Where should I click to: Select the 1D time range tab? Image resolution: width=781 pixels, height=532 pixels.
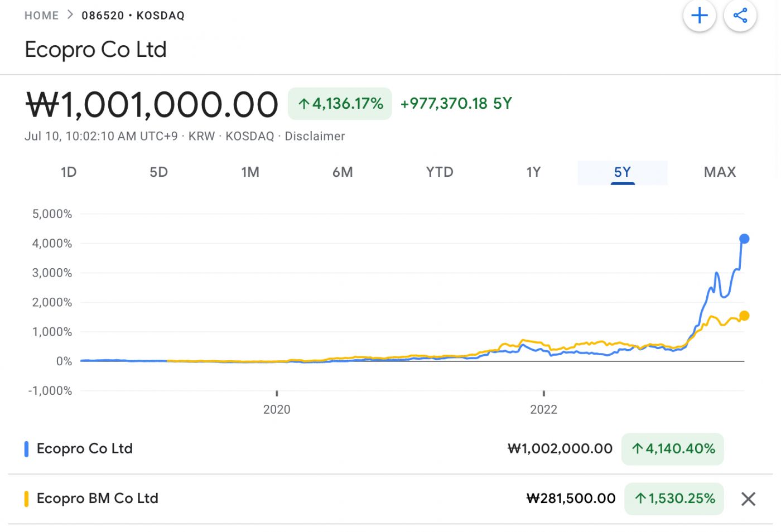[69, 172]
